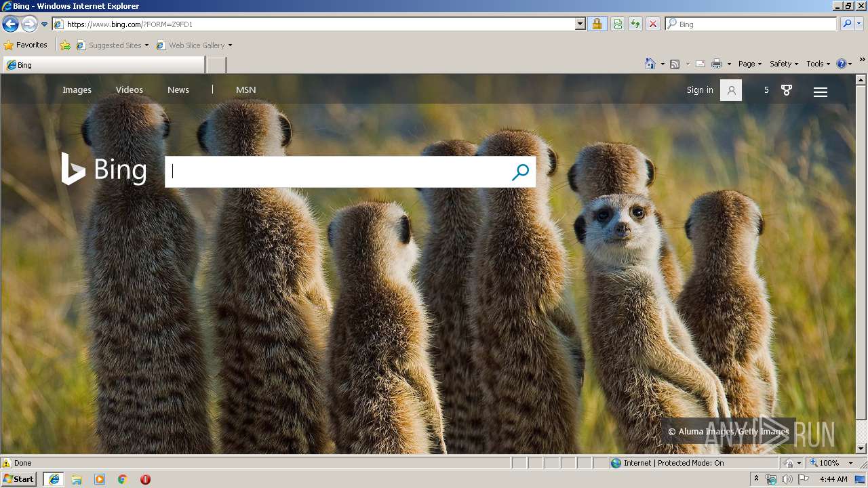Launch Windows Media Player taskbar icon
The image size is (868, 488).
tap(100, 479)
